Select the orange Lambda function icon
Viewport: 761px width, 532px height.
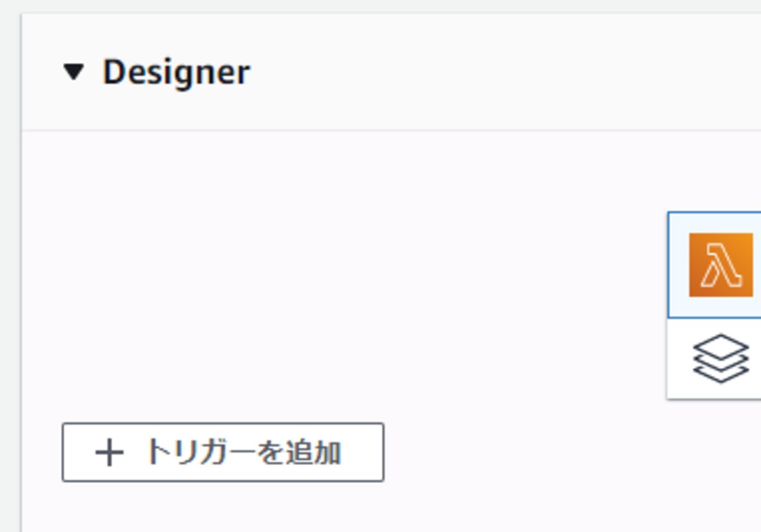721,265
